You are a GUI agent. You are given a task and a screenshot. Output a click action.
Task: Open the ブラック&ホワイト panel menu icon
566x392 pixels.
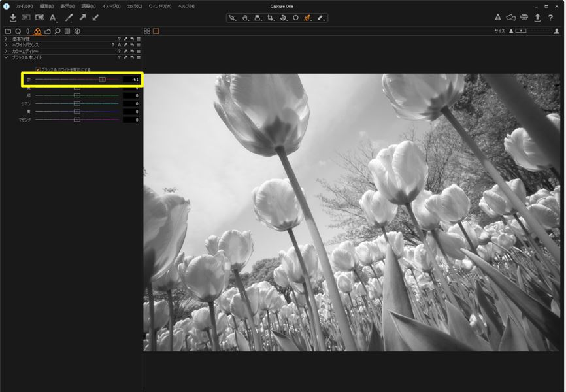pos(139,57)
